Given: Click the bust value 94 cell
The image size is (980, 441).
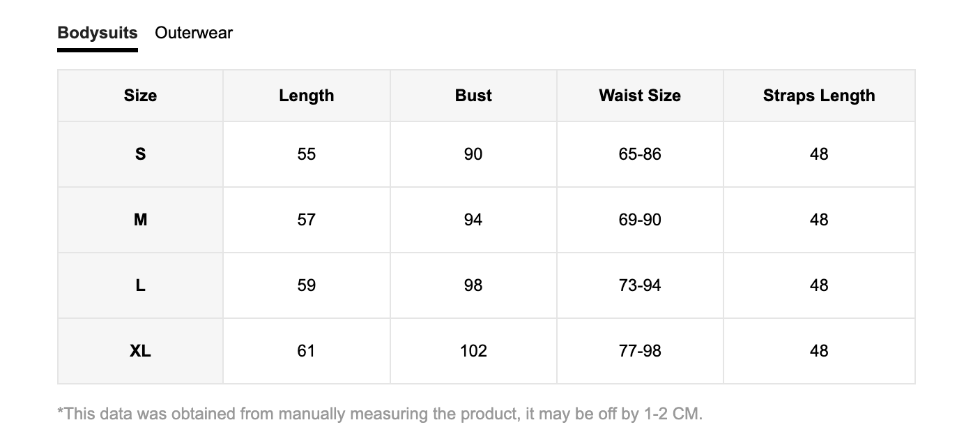Looking at the screenshot, I should [x=473, y=220].
